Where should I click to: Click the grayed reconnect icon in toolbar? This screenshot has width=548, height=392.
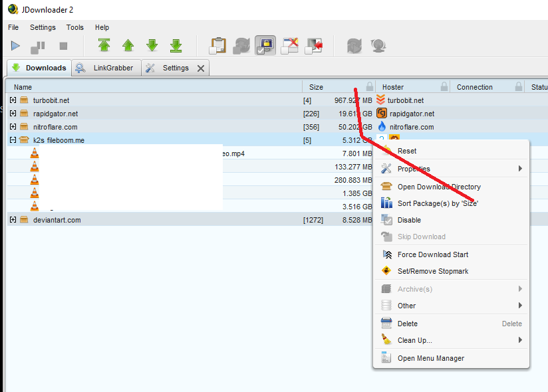pyautogui.click(x=354, y=46)
